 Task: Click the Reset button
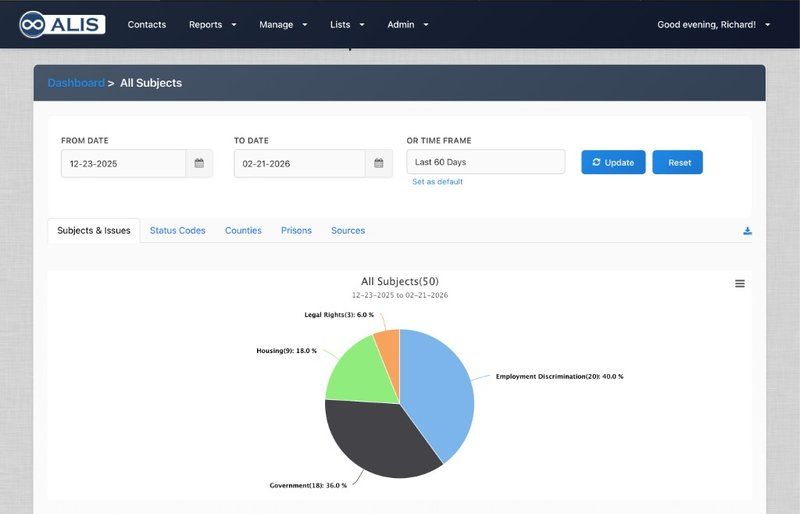(x=678, y=162)
